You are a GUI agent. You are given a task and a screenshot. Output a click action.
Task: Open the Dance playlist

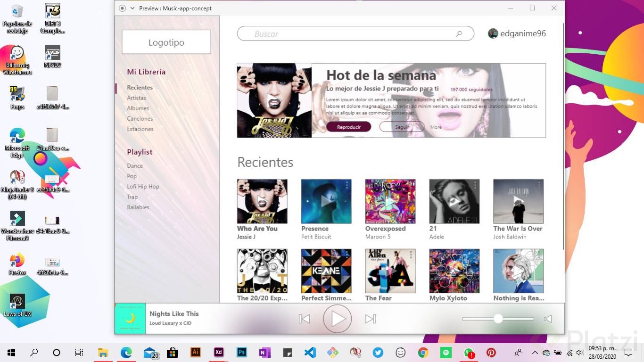pyautogui.click(x=135, y=166)
